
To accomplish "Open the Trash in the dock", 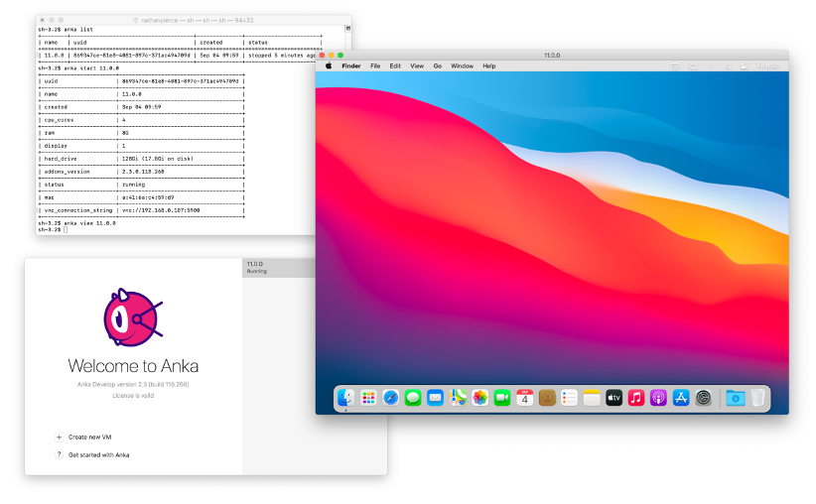I will (757, 398).
